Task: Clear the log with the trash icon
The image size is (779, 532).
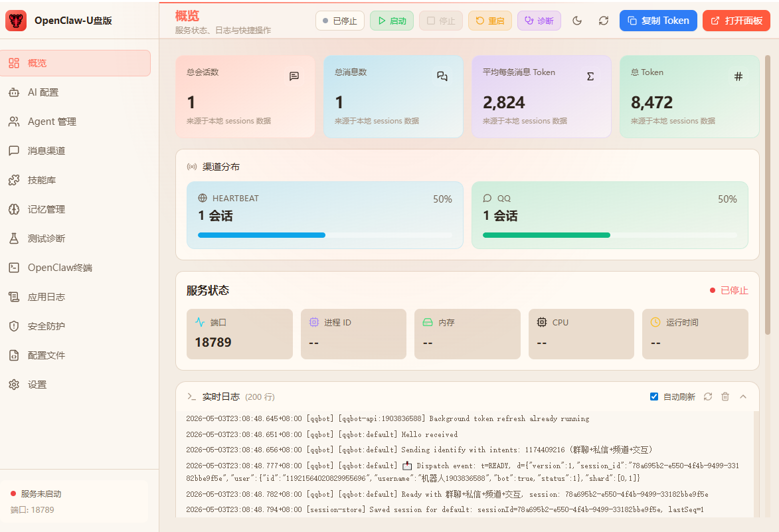Action: pyautogui.click(x=725, y=397)
